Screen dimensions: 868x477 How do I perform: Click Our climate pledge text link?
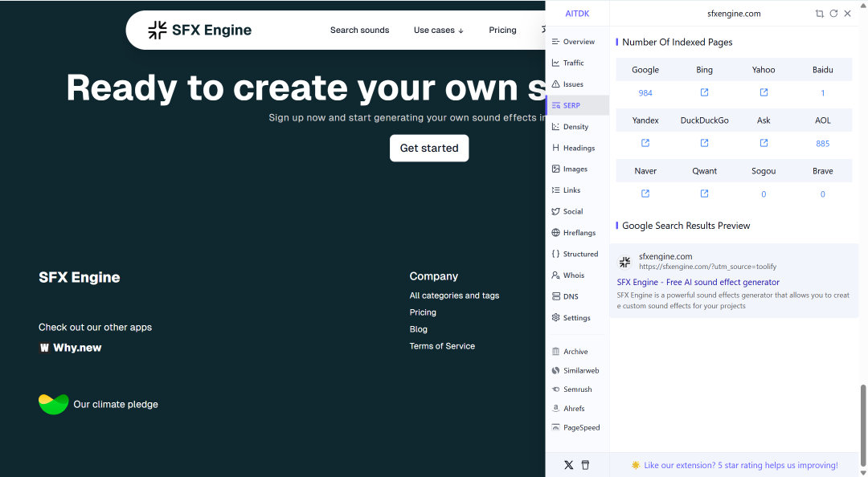116,405
